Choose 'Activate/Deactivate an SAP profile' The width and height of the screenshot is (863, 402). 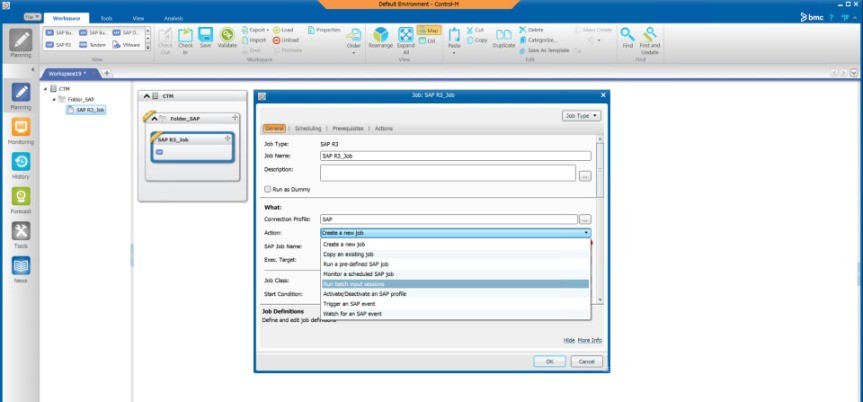455,294
